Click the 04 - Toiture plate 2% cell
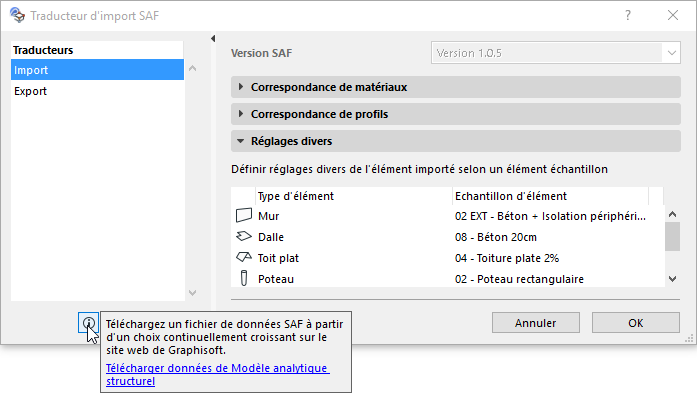Screen dimensions: 697x393 coord(507,258)
